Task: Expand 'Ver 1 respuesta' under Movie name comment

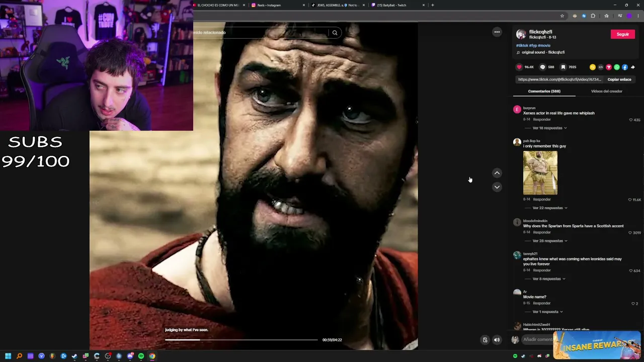Action: [x=547, y=312]
